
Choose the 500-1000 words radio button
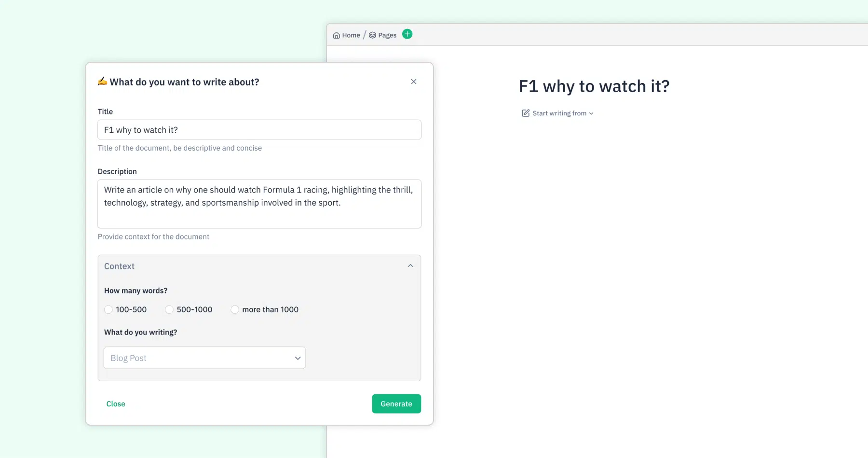pyautogui.click(x=169, y=309)
